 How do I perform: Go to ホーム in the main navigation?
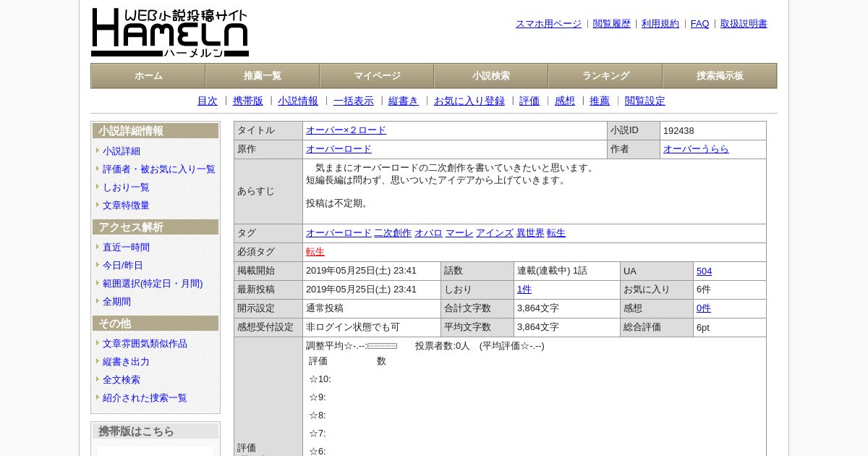[148, 76]
